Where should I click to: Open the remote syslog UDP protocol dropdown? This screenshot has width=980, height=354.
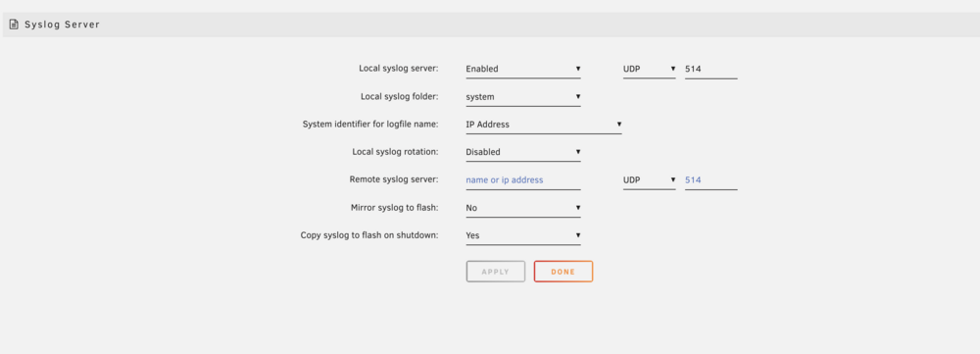click(x=650, y=179)
